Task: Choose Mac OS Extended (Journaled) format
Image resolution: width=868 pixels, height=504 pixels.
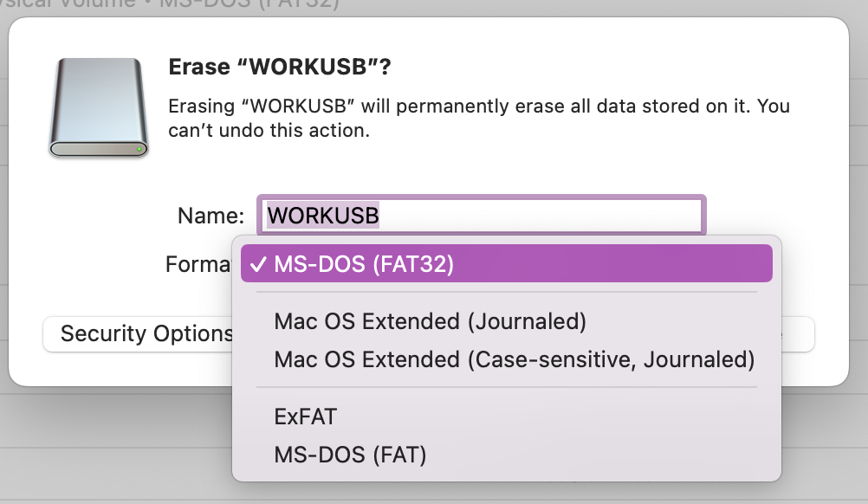Action: click(429, 320)
